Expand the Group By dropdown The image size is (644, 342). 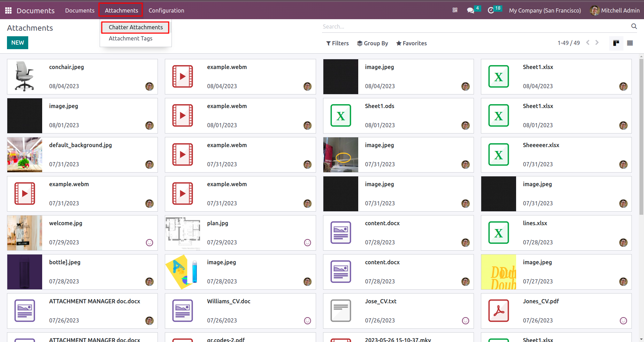pos(373,43)
